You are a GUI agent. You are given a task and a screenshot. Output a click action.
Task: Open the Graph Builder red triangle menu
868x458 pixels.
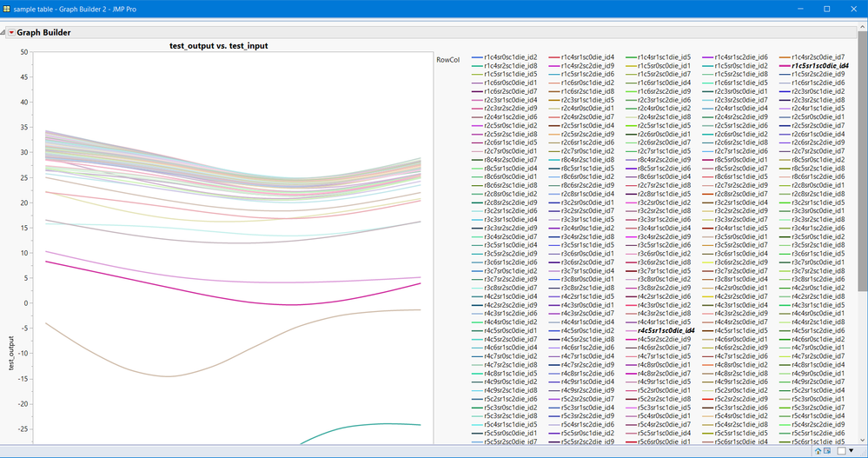point(11,32)
